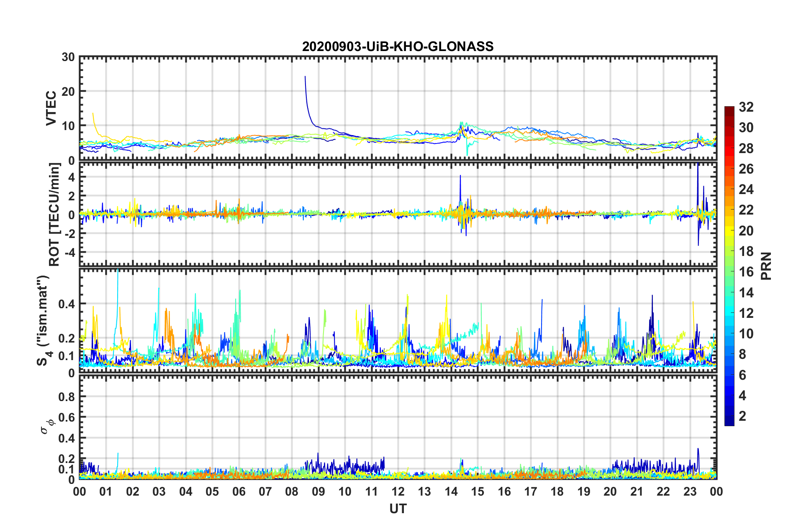This screenshot has height=532, width=796.
Task: Click the 09 hour tick on the UT axis
Action: (318, 491)
